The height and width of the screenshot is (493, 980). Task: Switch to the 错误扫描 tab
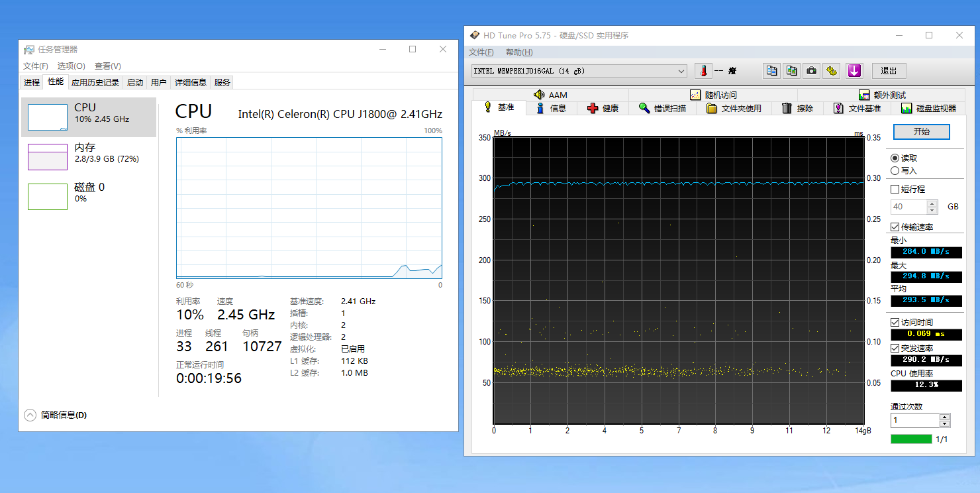[662, 108]
